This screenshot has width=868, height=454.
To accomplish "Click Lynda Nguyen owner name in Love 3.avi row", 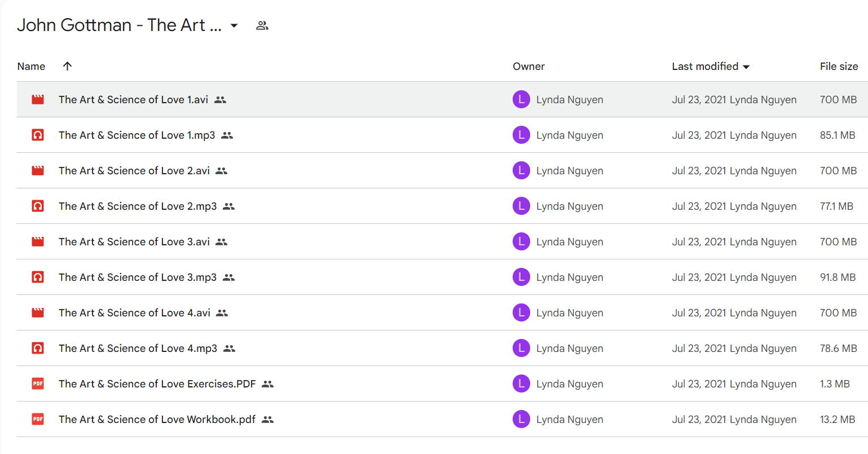I will (x=570, y=242).
